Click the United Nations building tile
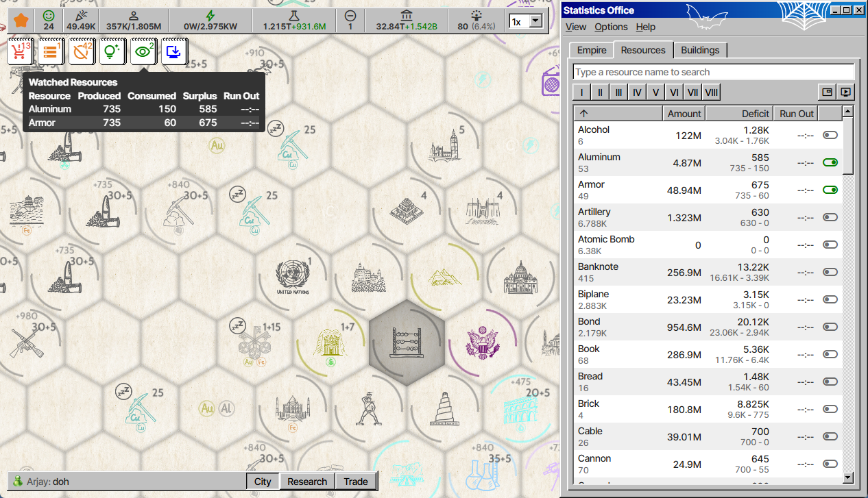868x498 pixels. [x=293, y=277]
